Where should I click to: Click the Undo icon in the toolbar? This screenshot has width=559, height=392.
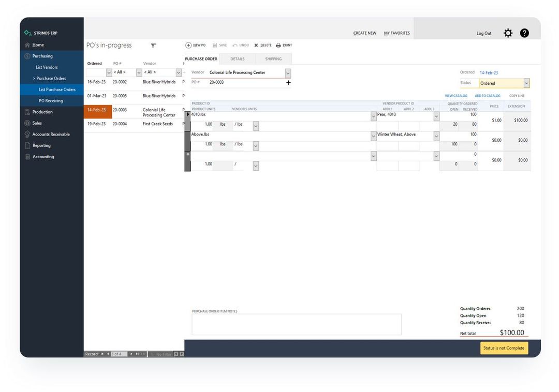[x=240, y=45]
